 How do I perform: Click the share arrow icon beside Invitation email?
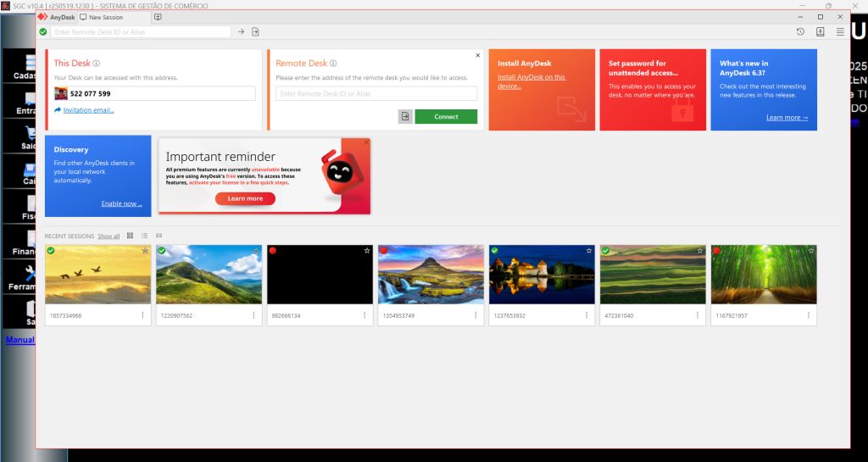[58, 110]
